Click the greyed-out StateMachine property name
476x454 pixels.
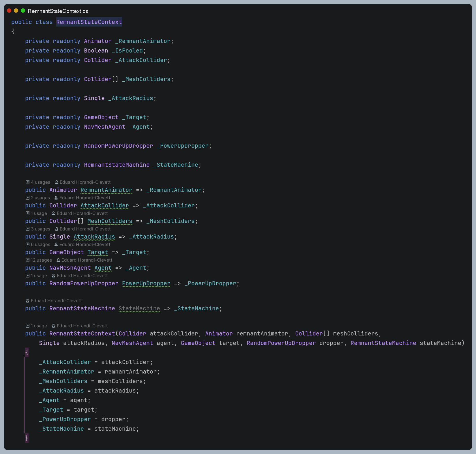pyautogui.click(x=139, y=309)
